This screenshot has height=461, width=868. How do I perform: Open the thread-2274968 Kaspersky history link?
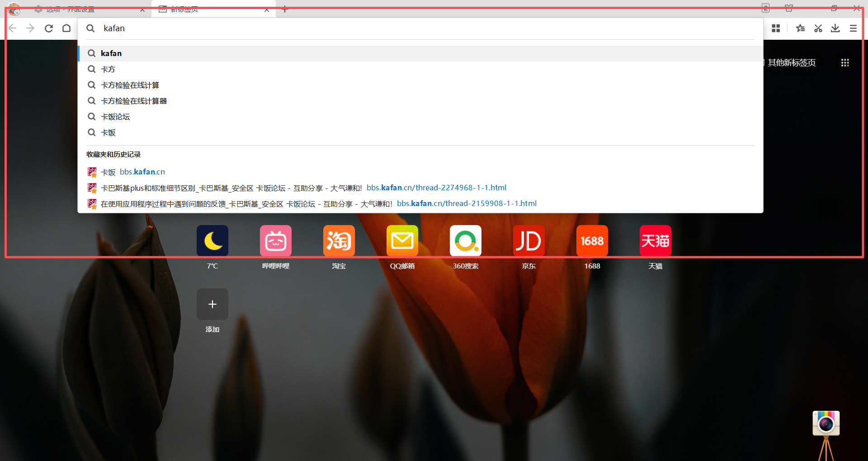pyautogui.click(x=436, y=188)
